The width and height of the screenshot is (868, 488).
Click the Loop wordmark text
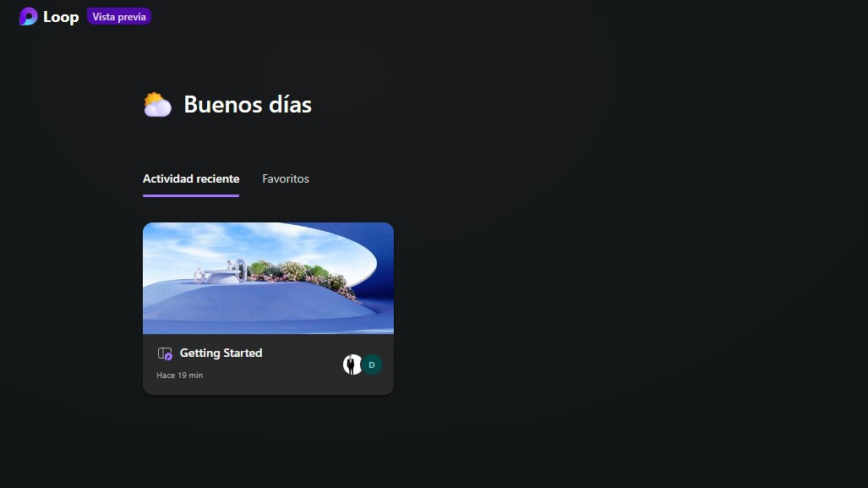click(63, 16)
